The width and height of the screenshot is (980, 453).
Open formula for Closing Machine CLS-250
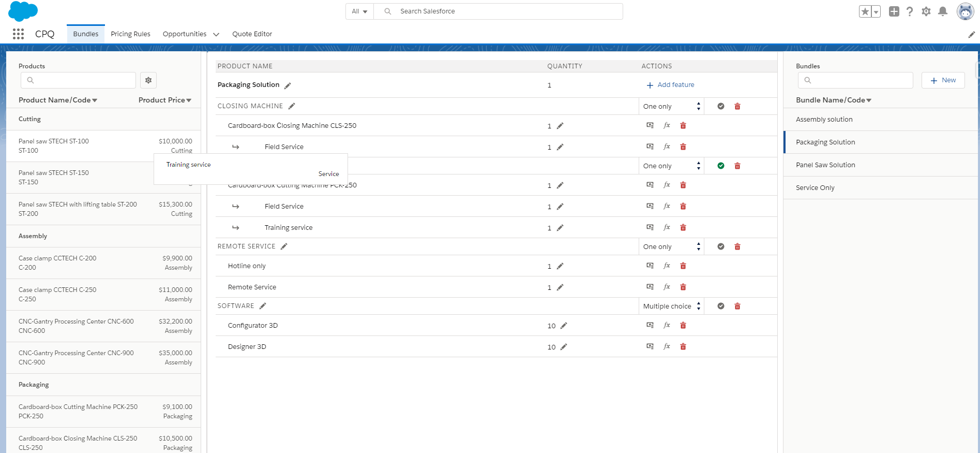pos(667,126)
